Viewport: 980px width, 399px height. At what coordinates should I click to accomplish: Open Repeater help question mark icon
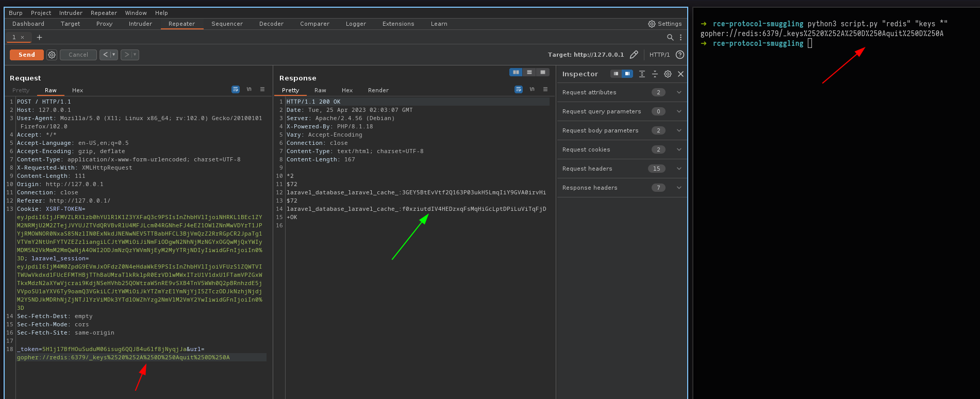point(680,55)
